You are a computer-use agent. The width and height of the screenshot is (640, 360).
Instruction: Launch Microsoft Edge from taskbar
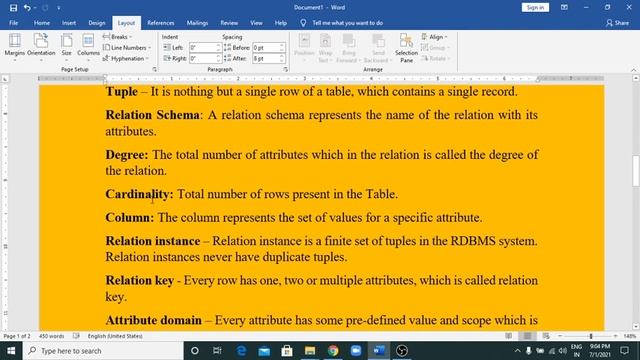pyautogui.click(x=241, y=351)
